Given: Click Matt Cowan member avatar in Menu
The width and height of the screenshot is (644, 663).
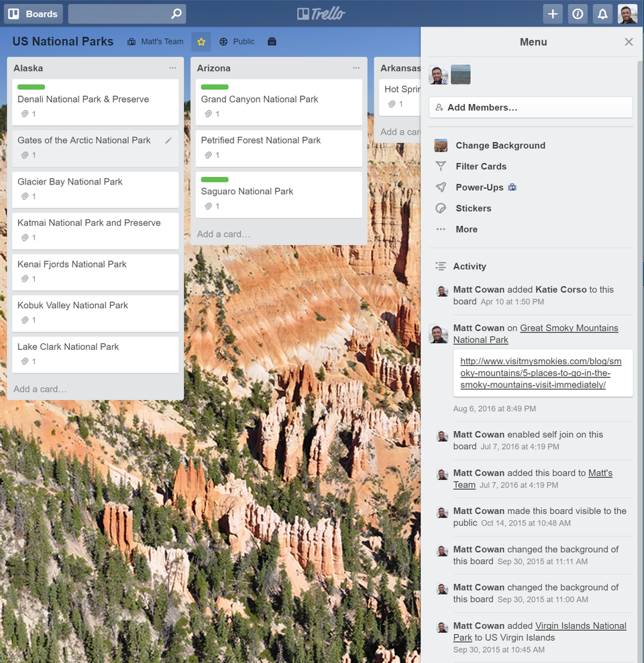Looking at the screenshot, I should [438, 75].
